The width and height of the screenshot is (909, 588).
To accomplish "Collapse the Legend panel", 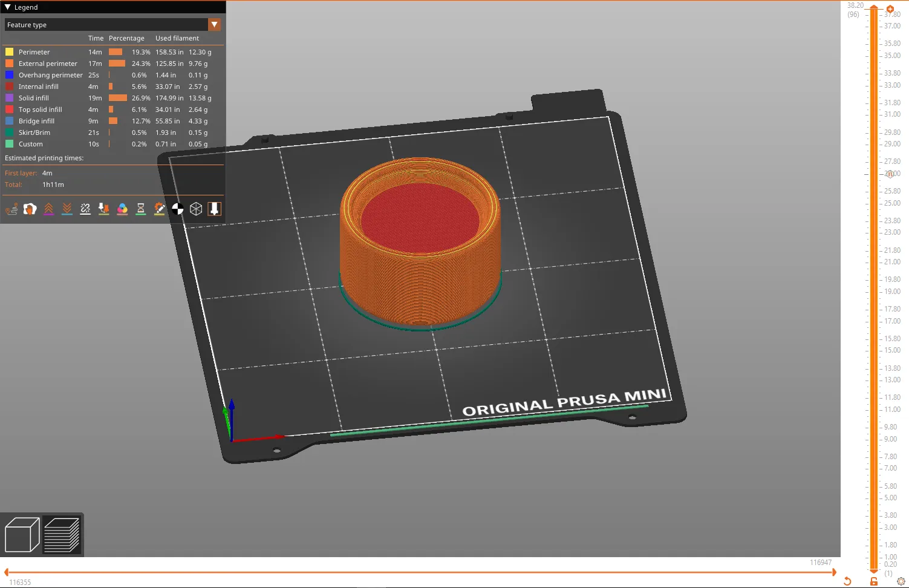I will (8, 7).
